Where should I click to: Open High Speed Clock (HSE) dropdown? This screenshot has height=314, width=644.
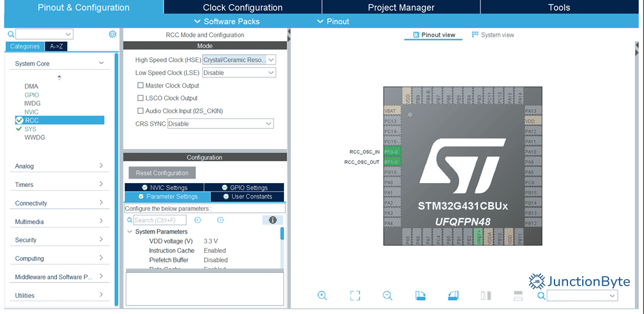click(x=239, y=59)
